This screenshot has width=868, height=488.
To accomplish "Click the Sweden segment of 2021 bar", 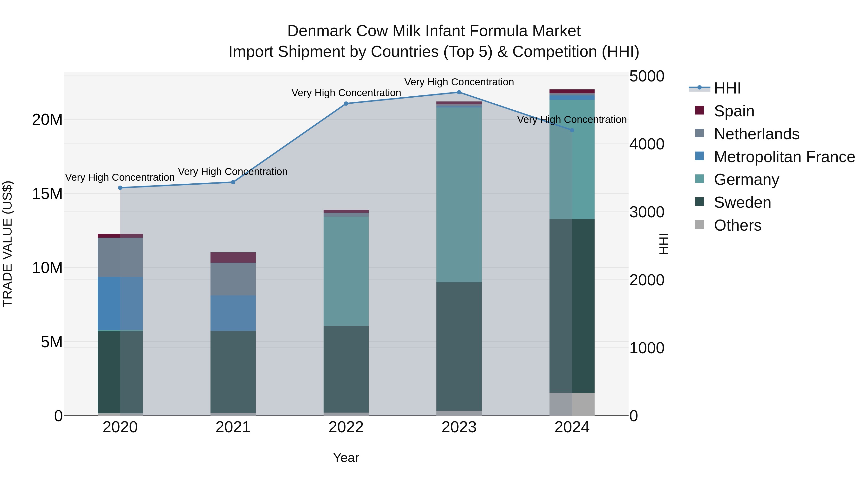I will [233, 372].
